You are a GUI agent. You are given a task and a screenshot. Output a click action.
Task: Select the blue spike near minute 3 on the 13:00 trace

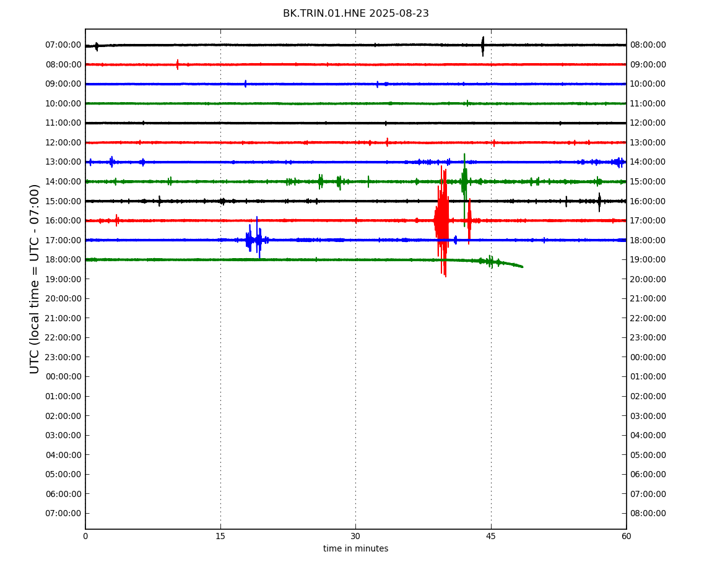pyautogui.click(x=111, y=162)
